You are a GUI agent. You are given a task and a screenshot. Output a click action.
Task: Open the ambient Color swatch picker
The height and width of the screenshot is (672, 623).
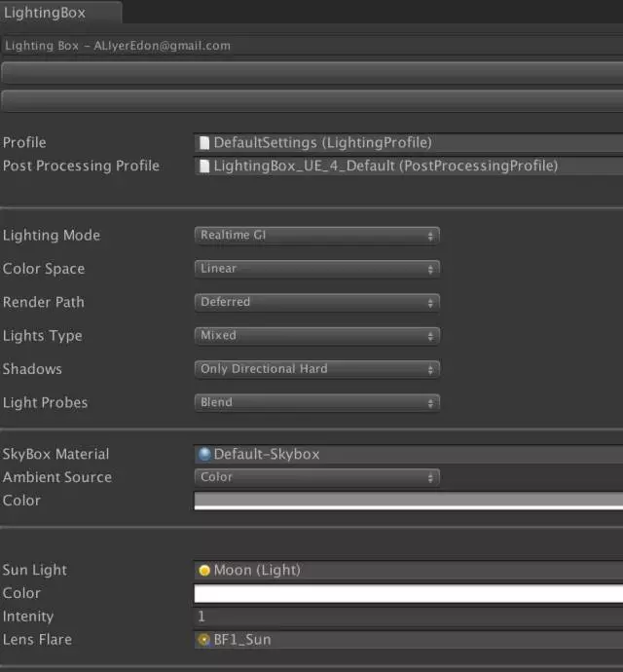[x=409, y=501]
